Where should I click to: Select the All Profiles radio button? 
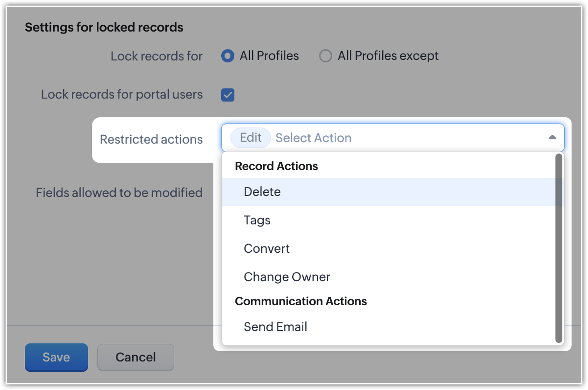pos(228,56)
